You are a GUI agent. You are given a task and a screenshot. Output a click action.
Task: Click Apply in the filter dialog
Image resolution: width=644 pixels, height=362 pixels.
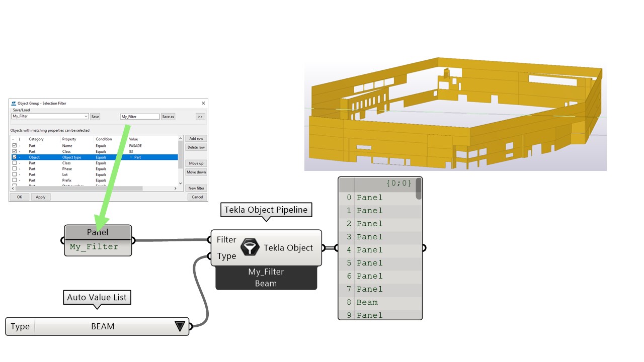point(41,197)
